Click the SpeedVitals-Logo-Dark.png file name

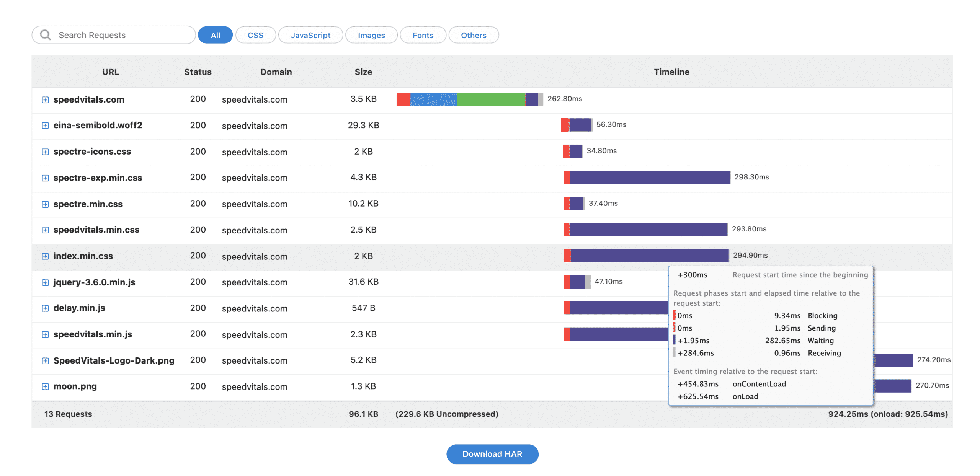(114, 360)
